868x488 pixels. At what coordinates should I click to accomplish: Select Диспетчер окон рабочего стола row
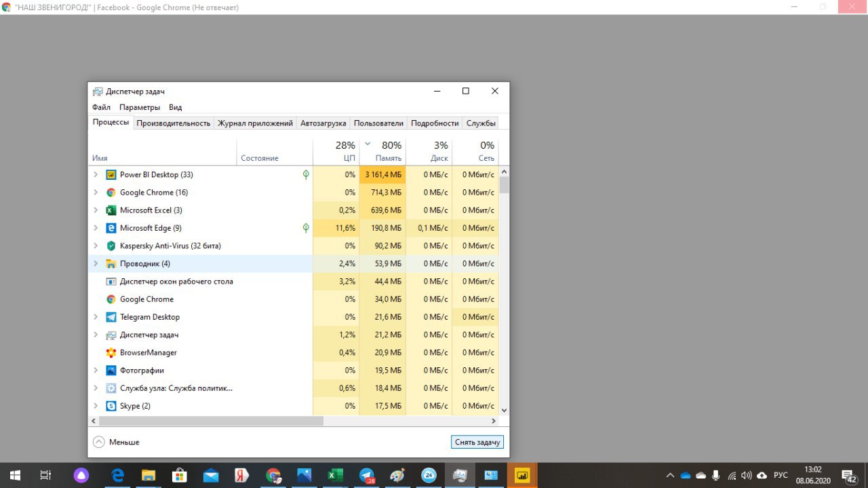pos(293,281)
